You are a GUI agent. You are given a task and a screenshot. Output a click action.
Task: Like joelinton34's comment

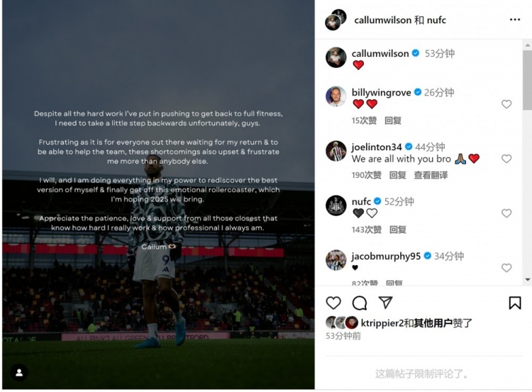[506, 159]
